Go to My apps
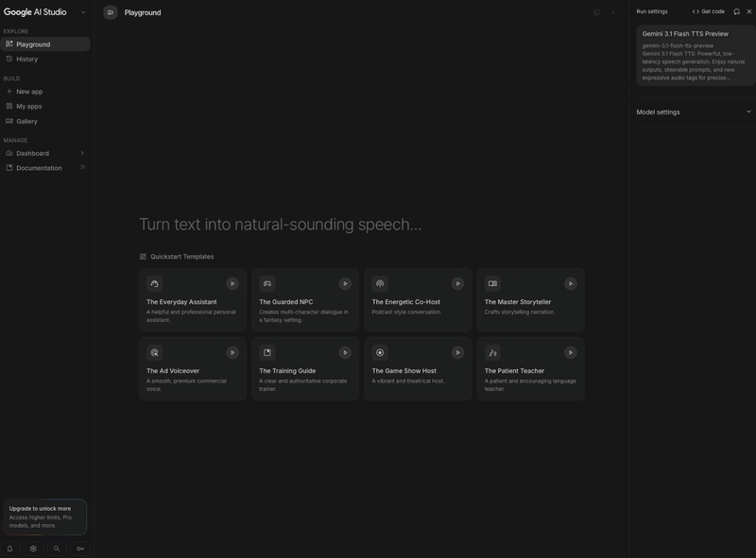 tap(44, 106)
